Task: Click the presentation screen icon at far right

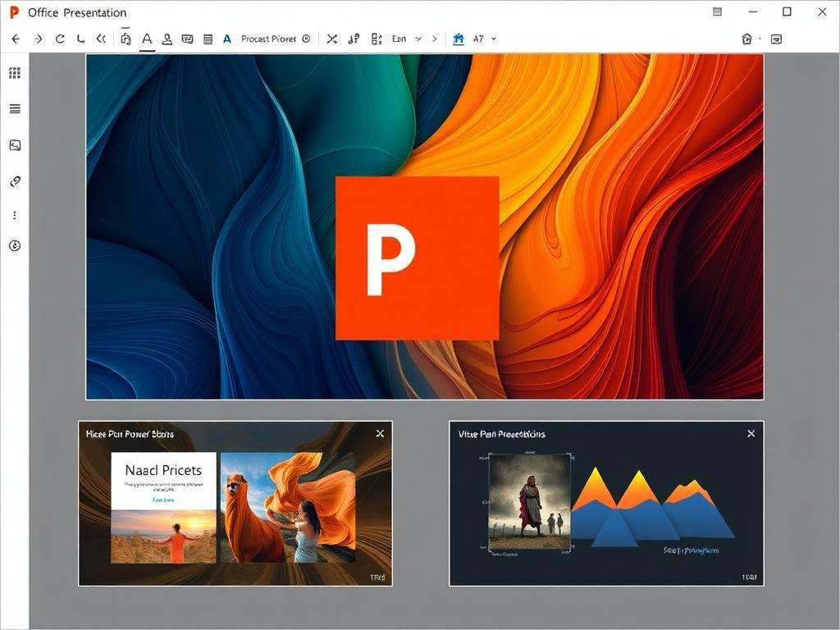Action: tap(776, 39)
